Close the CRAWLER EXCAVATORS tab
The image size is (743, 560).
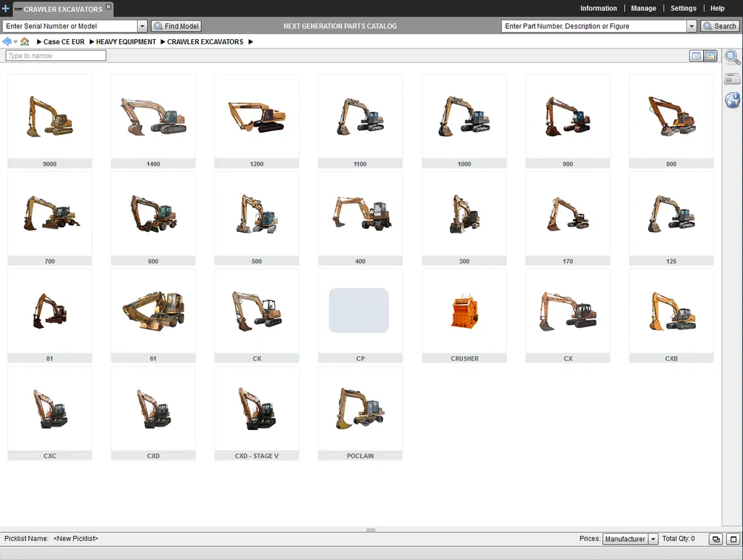coord(109,7)
